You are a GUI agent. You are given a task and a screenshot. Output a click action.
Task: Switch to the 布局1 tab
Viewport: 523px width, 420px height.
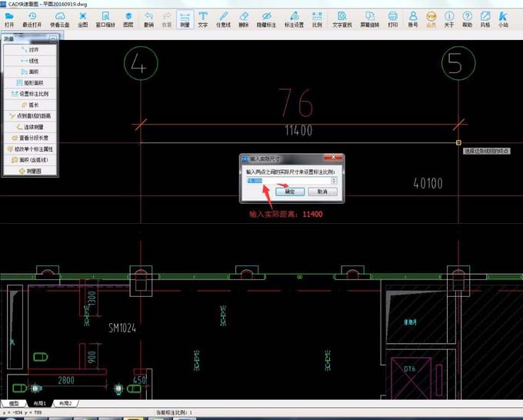point(39,403)
